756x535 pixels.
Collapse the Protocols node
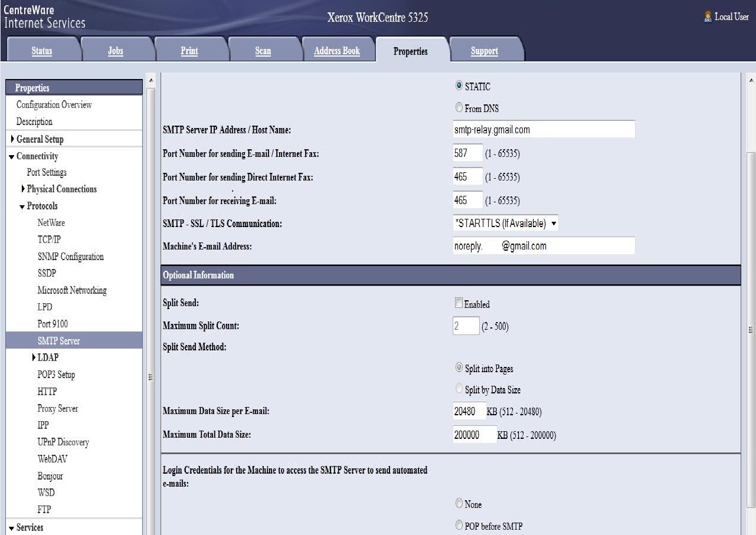(x=22, y=206)
